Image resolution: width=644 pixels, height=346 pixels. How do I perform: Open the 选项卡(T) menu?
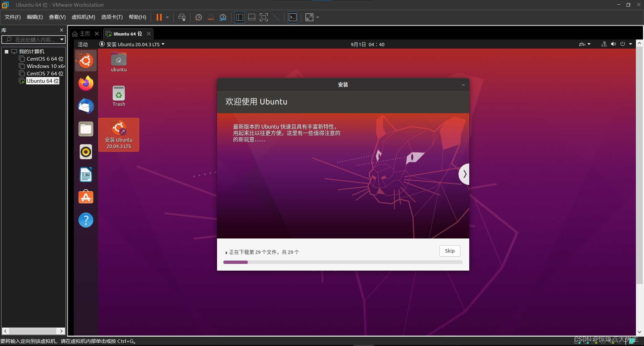click(x=112, y=17)
